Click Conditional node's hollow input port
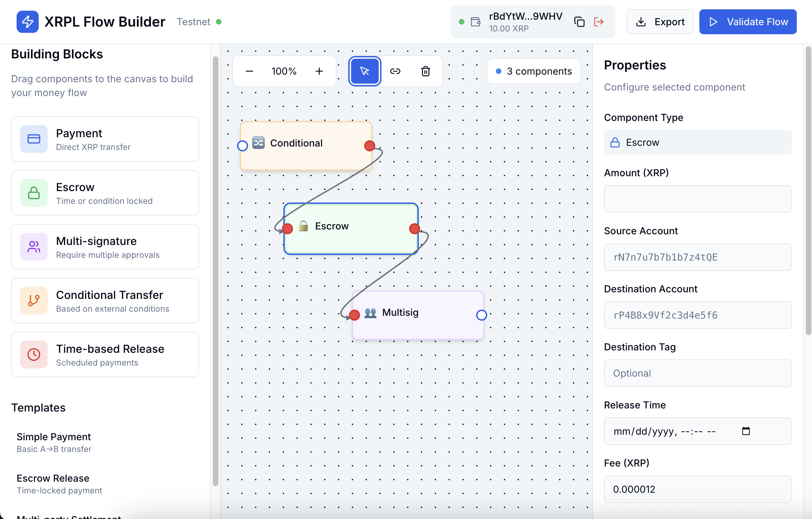Viewport: 812px width, 519px height. [243, 146]
